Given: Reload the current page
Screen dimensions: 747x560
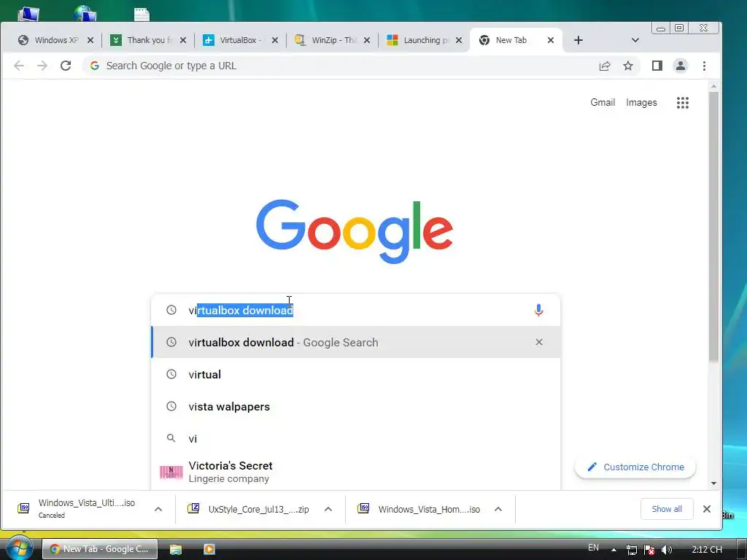Looking at the screenshot, I should click(x=66, y=66).
